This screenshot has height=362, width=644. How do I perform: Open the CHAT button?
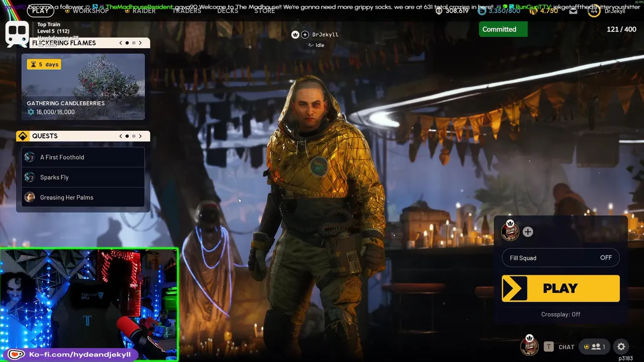pos(566,347)
